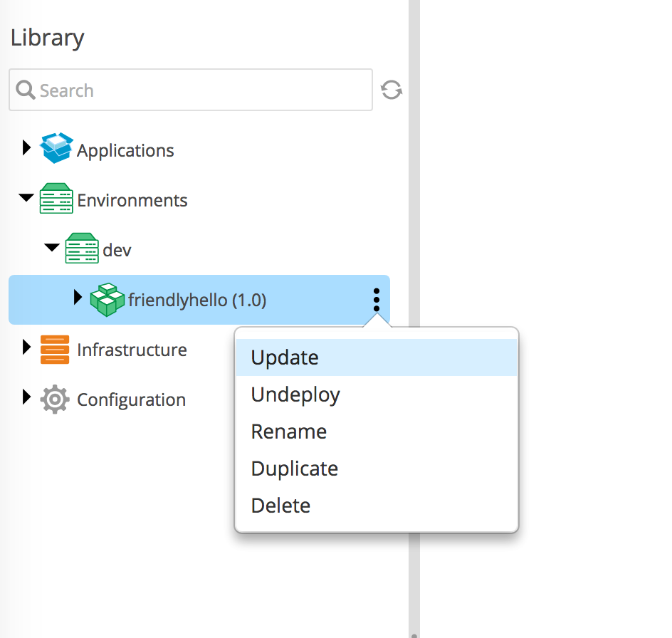
Task: Open the three-dot menu on friendlyhello
Action: coord(377,300)
